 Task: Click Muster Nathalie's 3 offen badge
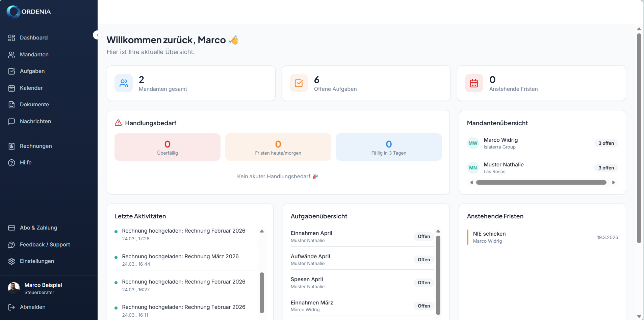(x=606, y=168)
